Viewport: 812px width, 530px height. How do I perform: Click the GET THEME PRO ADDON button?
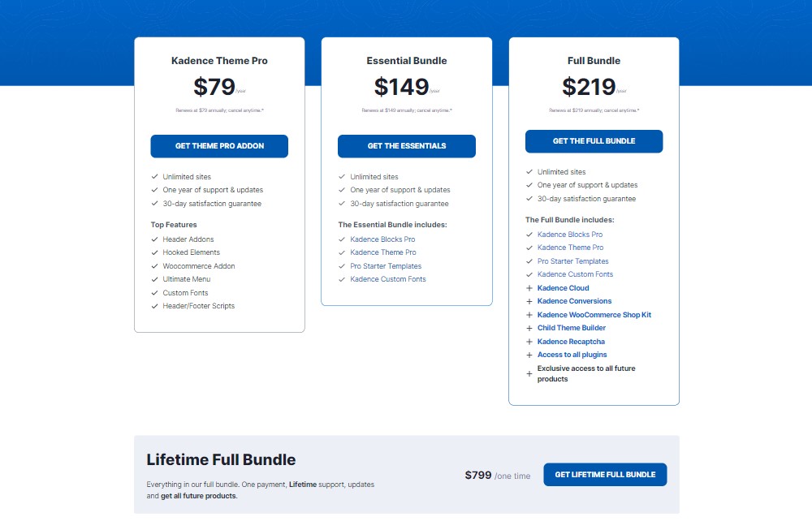(219, 146)
